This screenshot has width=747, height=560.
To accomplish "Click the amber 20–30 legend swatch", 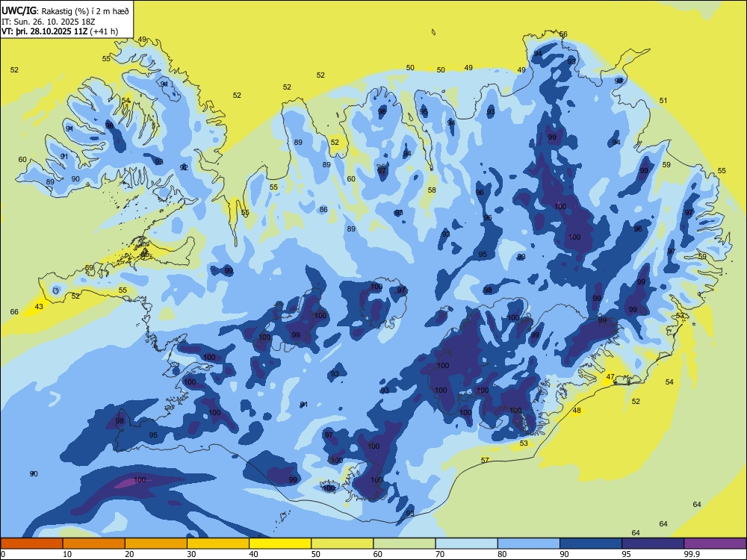I will [x=156, y=544].
